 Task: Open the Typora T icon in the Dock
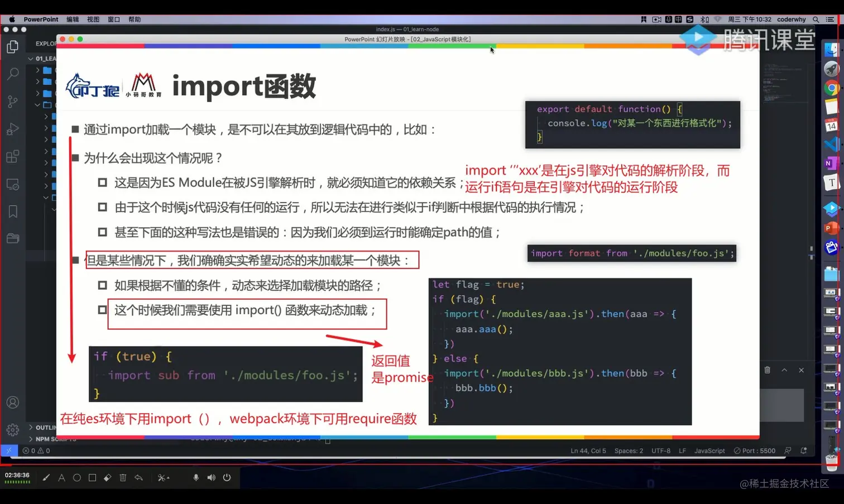coord(832,183)
